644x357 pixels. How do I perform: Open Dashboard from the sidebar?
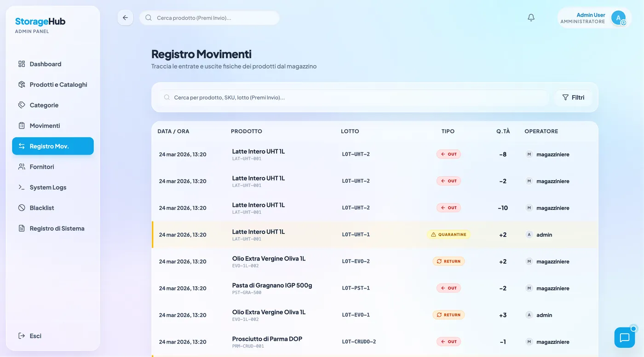click(53, 64)
